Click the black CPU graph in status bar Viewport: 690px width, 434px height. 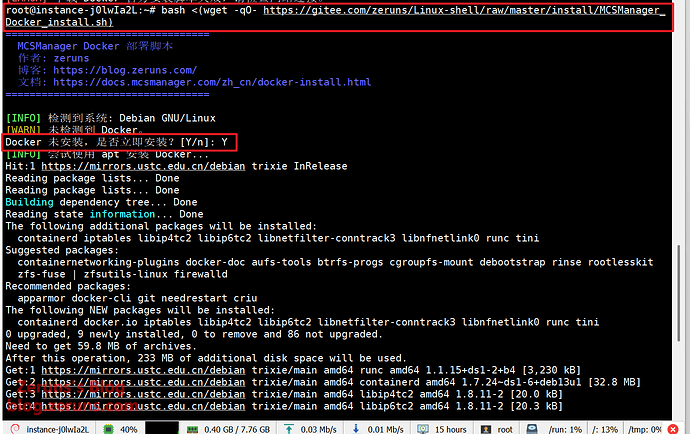tap(162, 428)
